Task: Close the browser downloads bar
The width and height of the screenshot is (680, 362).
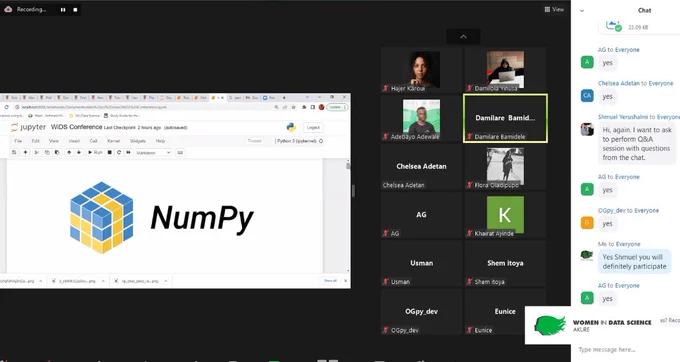Action: [346, 281]
